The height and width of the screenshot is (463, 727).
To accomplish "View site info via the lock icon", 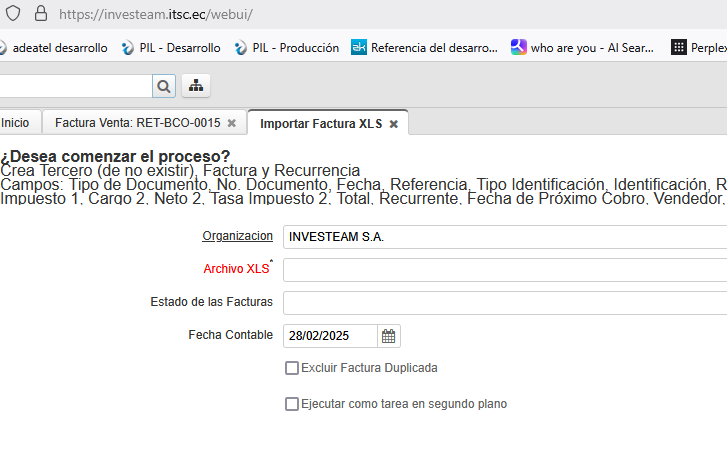I will click(40, 14).
